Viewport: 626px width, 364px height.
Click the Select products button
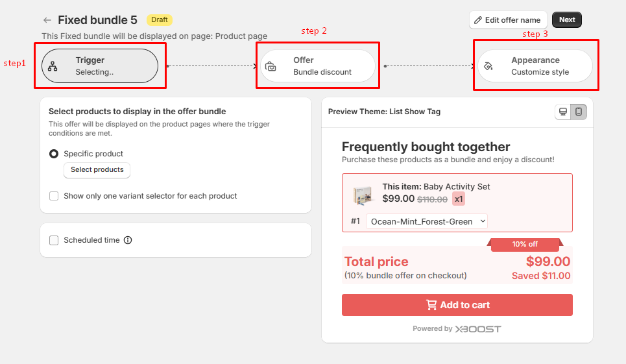97,170
